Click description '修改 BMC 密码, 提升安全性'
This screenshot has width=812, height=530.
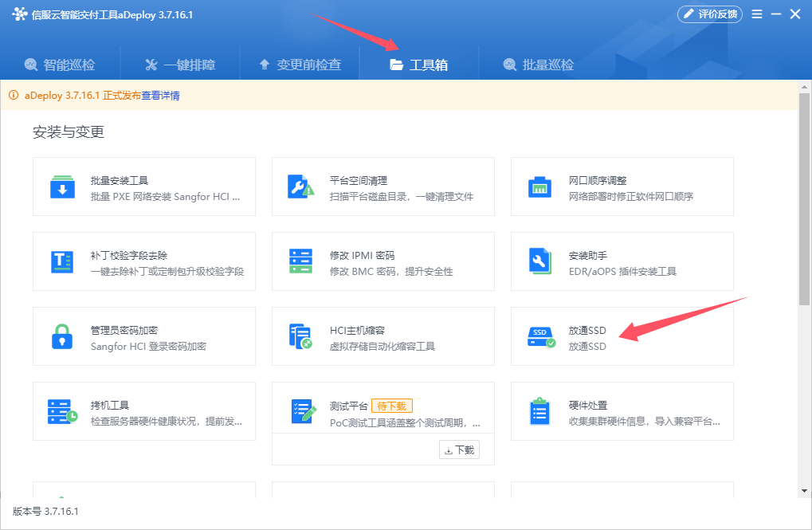coord(391,272)
